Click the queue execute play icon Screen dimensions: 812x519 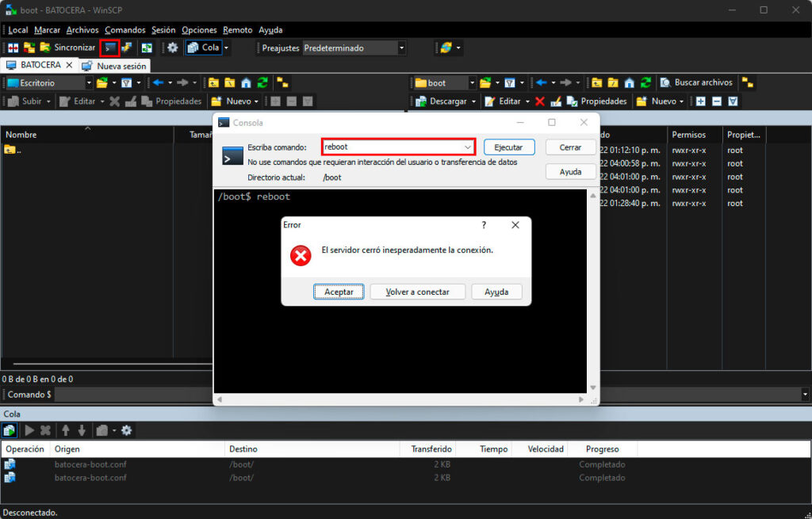click(x=29, y=430)
